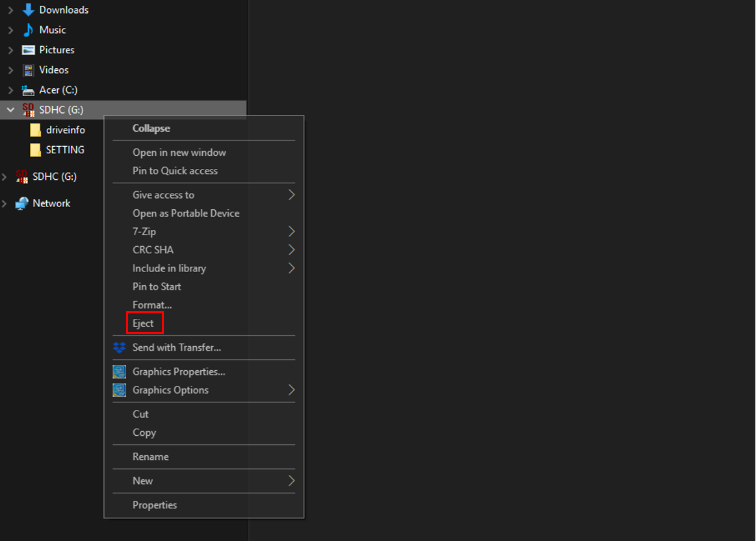The height and width of the screenshot is (541, 756).
Task: Click the Acer (C:) drive icon
Action: (x=28, y=90)
